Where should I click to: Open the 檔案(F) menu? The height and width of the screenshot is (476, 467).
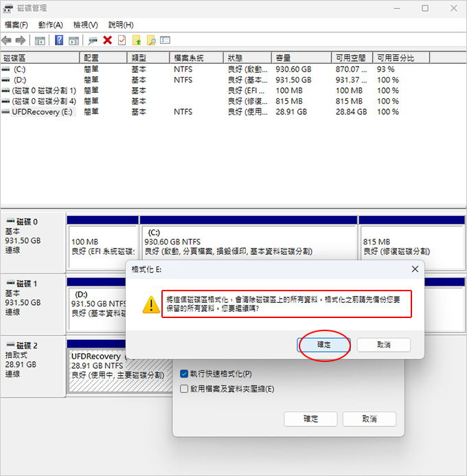[x=16, y=25]
